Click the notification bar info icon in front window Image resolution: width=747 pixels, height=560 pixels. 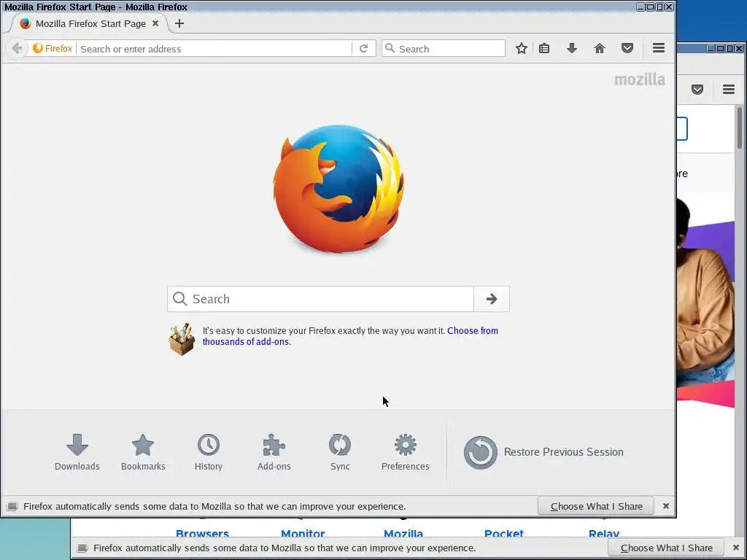[x=12, y=506]
